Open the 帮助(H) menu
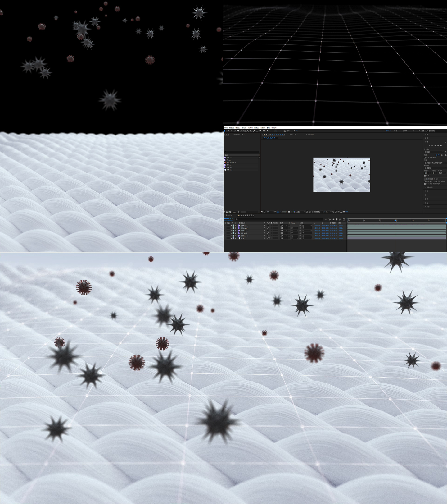This screenshot has height=504, width=447. tap(274, 128)
